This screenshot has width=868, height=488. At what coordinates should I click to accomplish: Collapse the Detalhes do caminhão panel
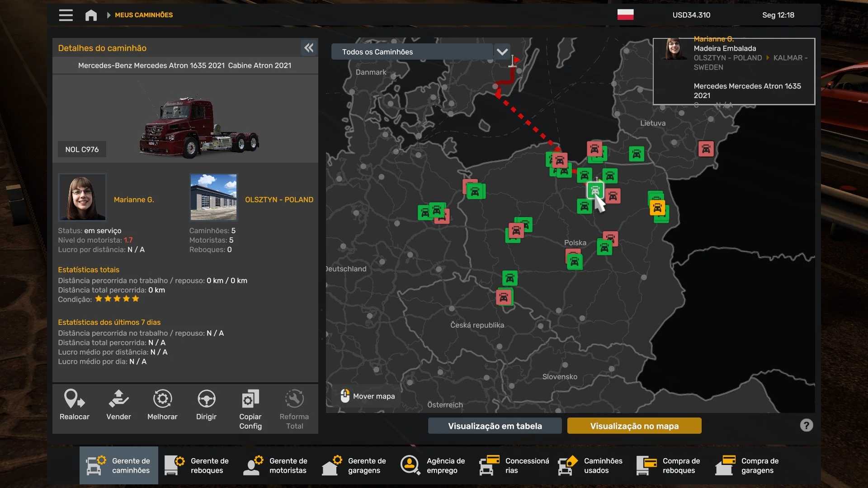(x=309, y=48)
